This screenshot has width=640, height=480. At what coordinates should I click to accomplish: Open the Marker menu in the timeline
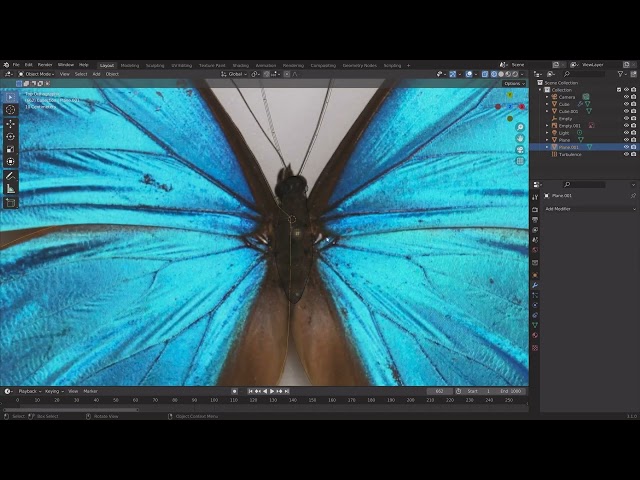coord(91,391)
